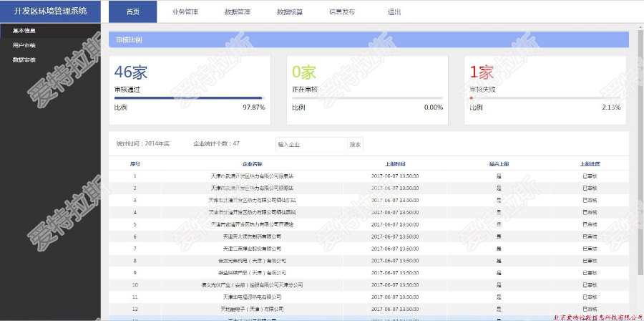Open the 信息发布 menu item
This screenshot has width=644, height=321.
pos(341,12)
